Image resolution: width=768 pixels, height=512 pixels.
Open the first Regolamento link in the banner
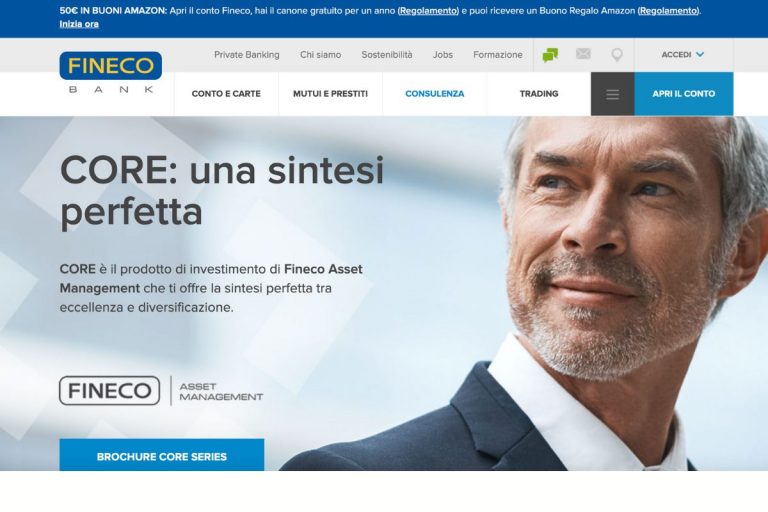428,11
